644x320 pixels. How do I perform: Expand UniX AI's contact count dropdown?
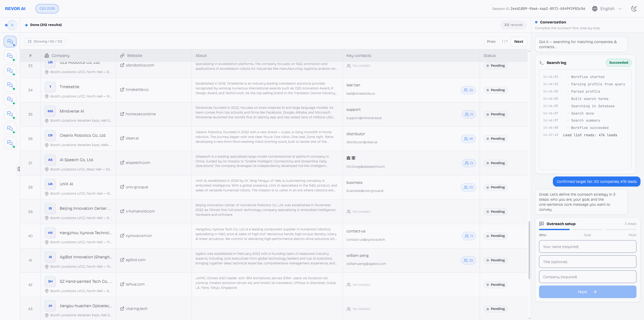point(468,187)
